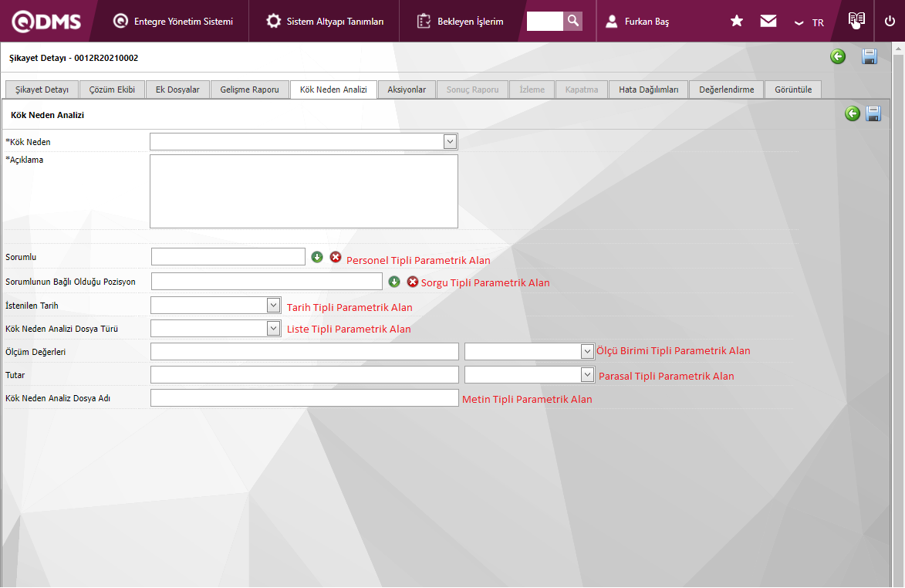This screenshot has width=905, height=588.
Task: Open Sistem Altyapı Tanımları menu
Action: [x=324, y=22]
